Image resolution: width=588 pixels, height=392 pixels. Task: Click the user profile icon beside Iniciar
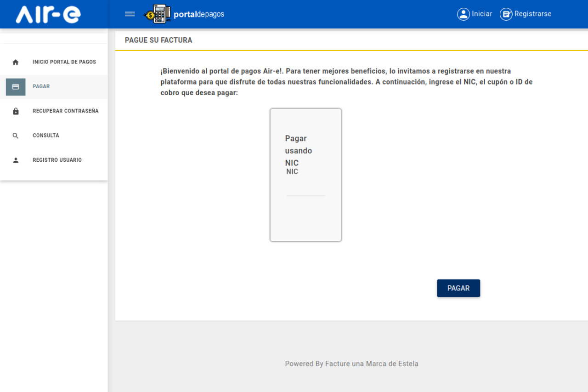coord(463,14)
